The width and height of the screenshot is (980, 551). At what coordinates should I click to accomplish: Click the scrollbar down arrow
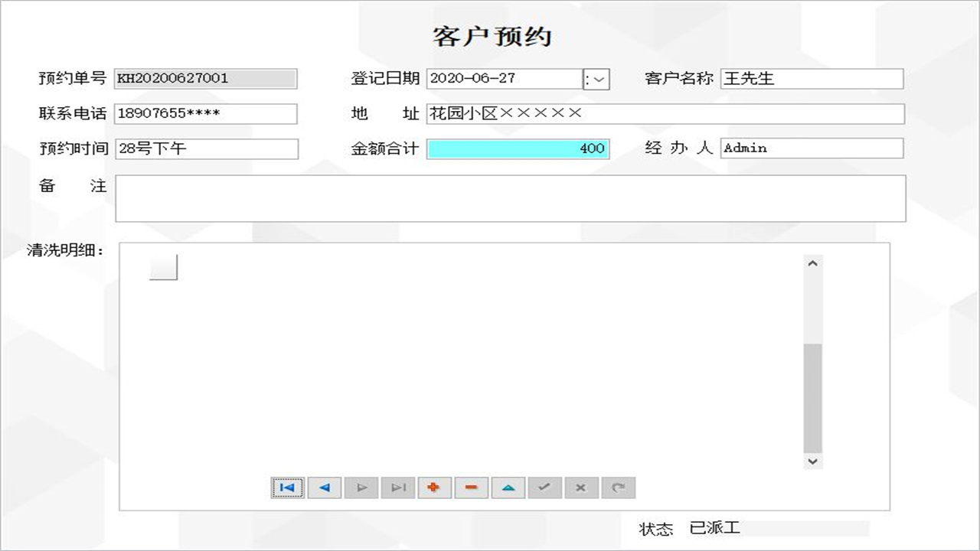coord(813,461)
